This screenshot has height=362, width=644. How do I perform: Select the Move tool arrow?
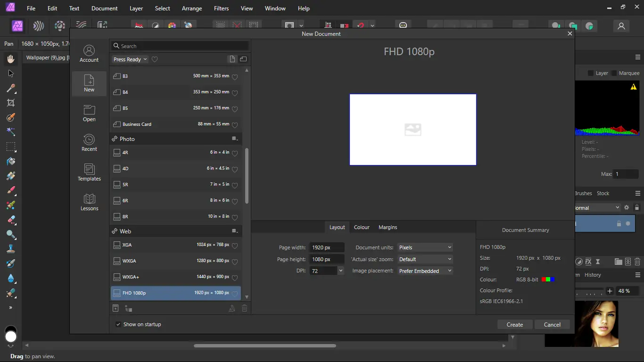click(x=11, y=74)
